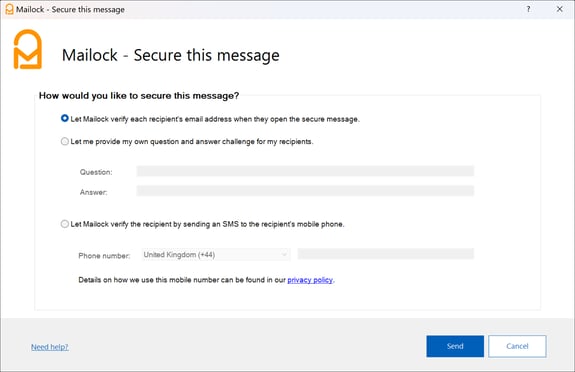Click the 'Mailock - Secure this message' heading
Screen dimensions: 575x372
tap(171, 55)
